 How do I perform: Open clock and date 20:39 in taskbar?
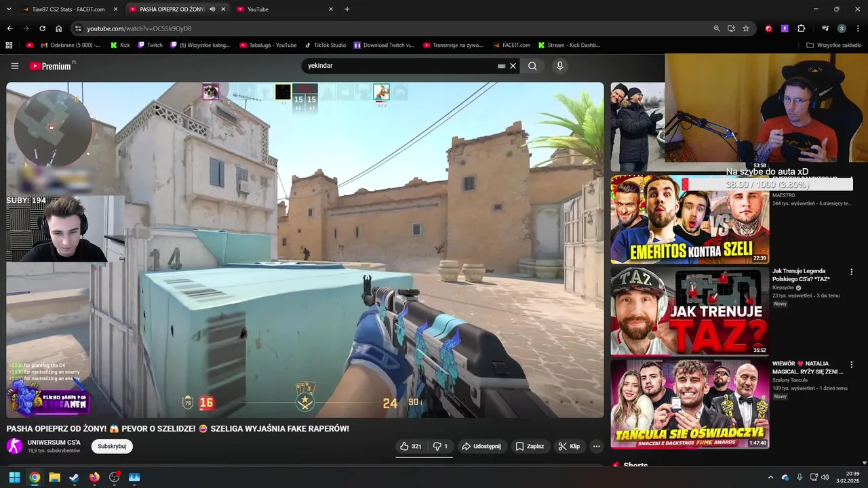click(848, 477)
